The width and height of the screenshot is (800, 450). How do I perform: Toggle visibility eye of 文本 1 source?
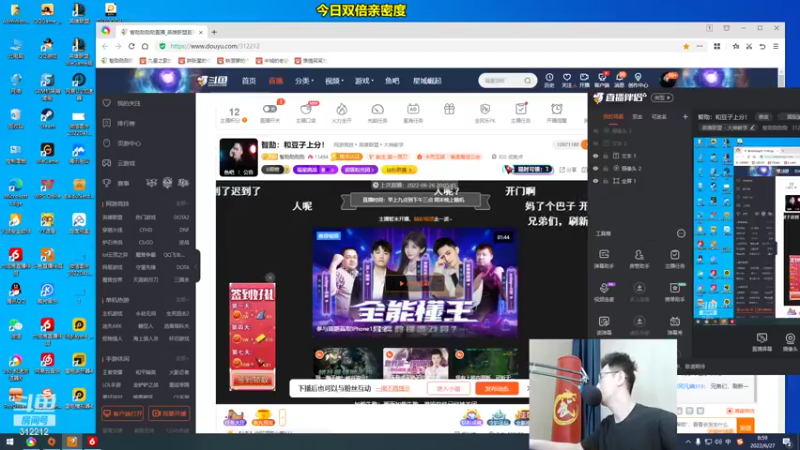point(595,156)
